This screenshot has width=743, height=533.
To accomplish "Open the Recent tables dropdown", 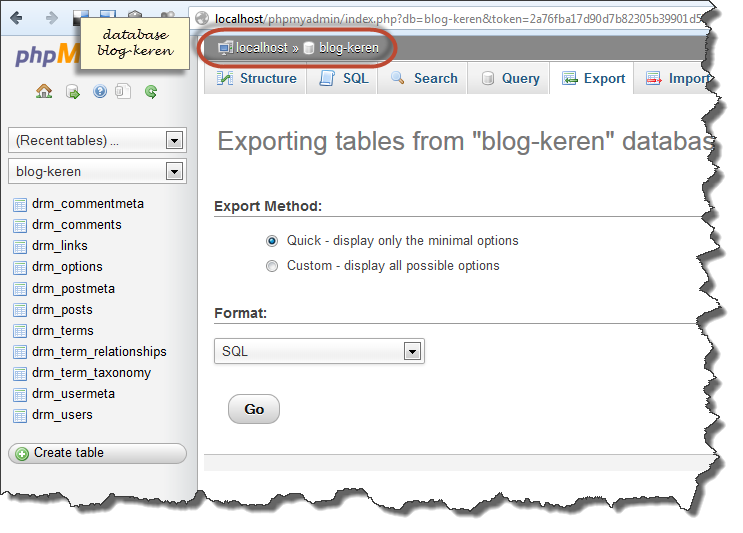I will point(97,141).
